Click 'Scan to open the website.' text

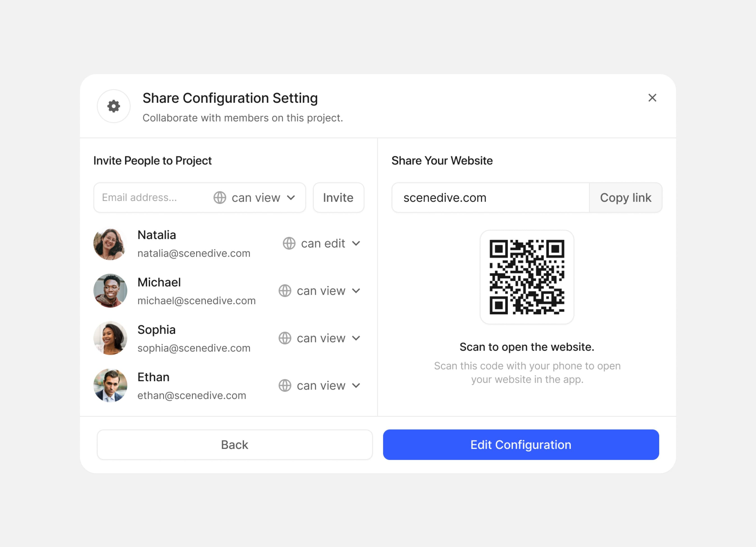[x=527, y=347]
